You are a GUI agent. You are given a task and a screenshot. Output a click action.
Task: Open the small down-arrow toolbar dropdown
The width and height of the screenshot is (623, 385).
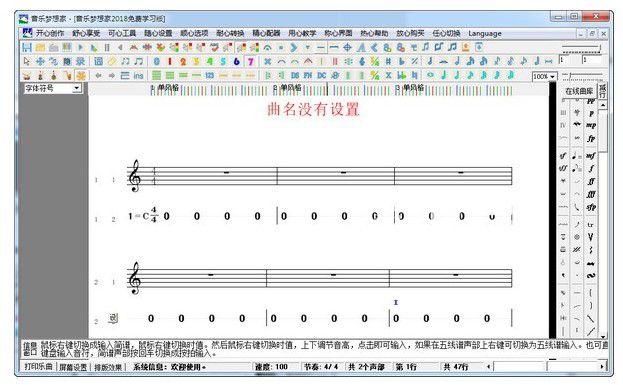click(307, 48)
